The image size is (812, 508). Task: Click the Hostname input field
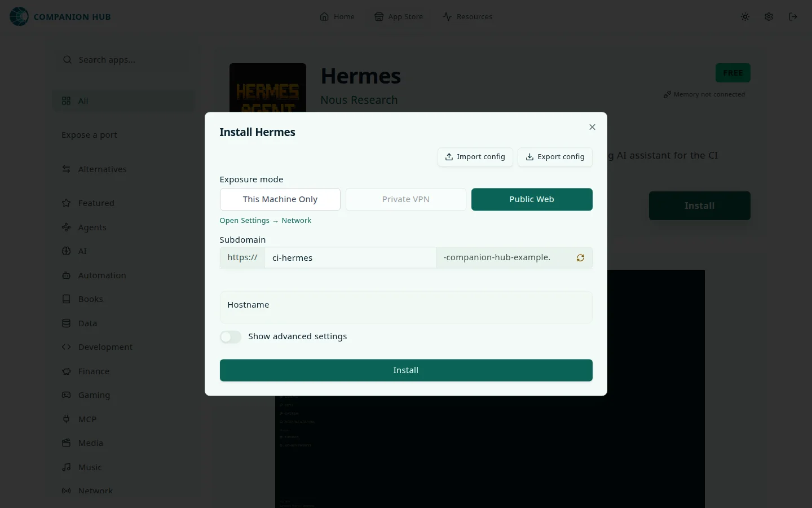pyautogui.click(x=406, y=307)
